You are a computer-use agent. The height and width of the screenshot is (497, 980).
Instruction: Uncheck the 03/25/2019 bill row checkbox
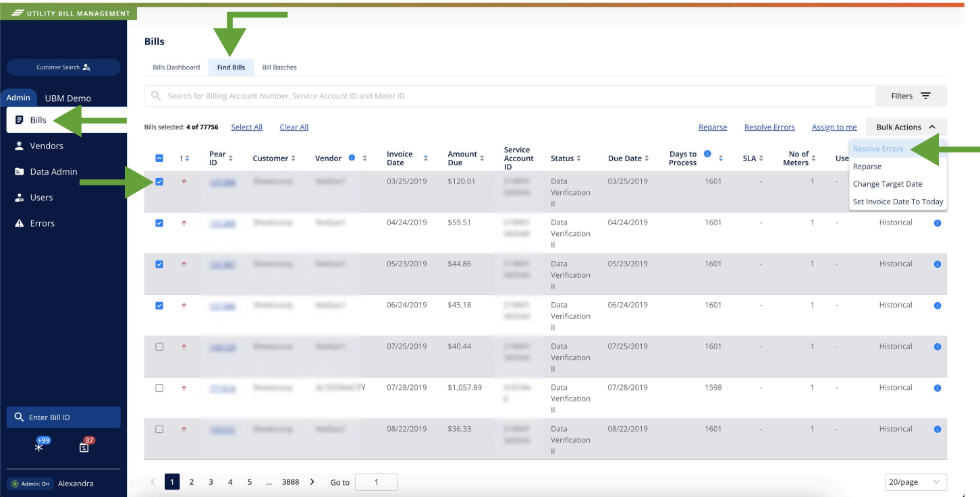(159, 182)
